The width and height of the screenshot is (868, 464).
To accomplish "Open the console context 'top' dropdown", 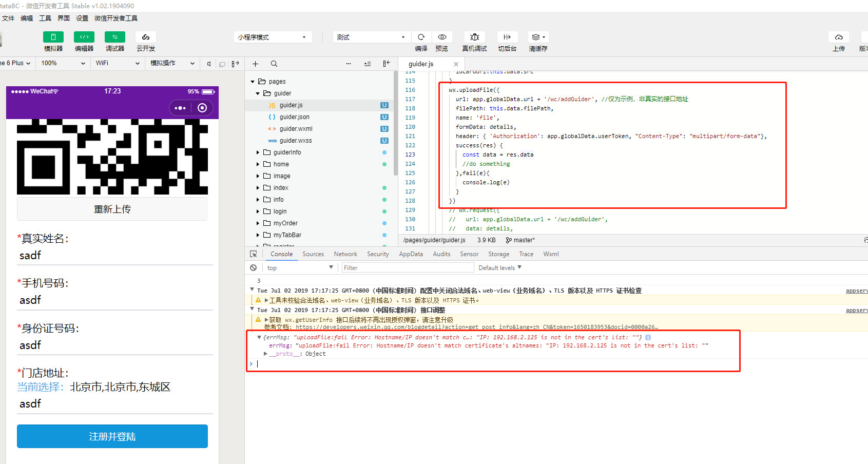I will pos(300,268).
